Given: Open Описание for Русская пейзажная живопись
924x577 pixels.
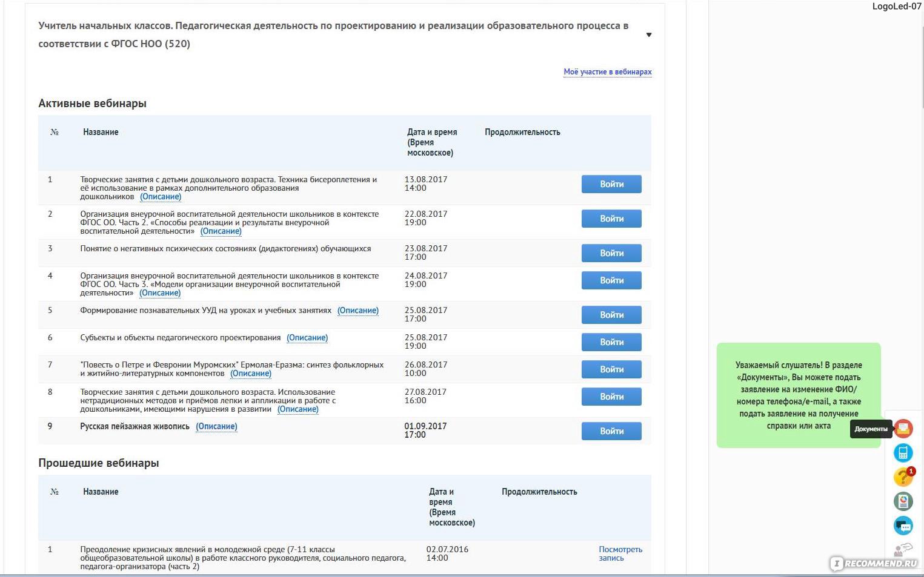Looking at the screenshot, I should click(216, 427).
